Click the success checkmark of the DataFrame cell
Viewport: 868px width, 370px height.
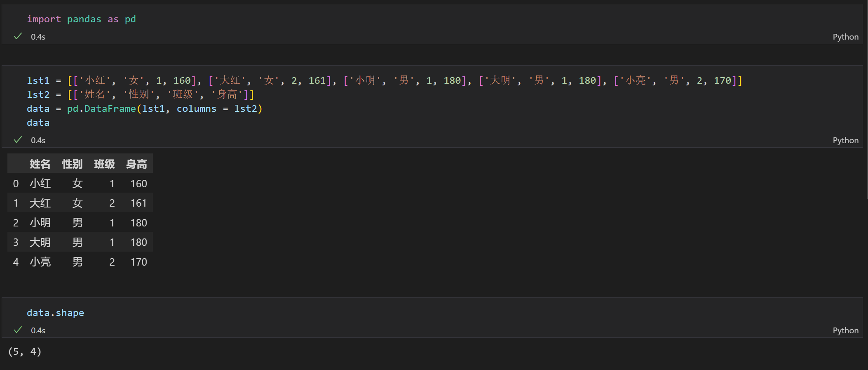pos(18,140)
